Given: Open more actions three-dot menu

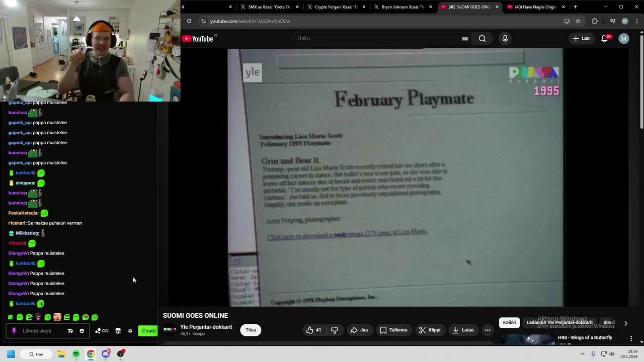Looking at the screenshot, I should pyautogui.click(x=488, y=330).
